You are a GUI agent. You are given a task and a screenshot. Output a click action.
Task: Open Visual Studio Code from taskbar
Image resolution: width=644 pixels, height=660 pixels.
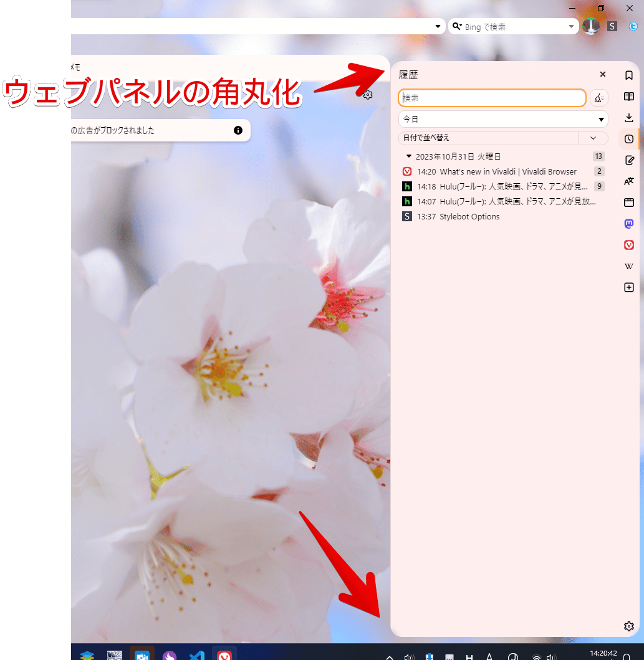click(x=196, y=656)
